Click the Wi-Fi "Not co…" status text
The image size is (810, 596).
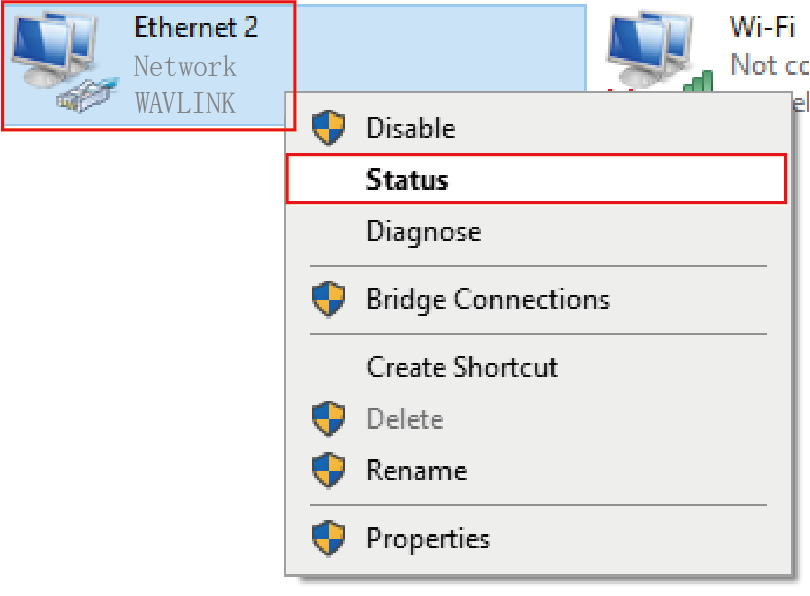768,65
